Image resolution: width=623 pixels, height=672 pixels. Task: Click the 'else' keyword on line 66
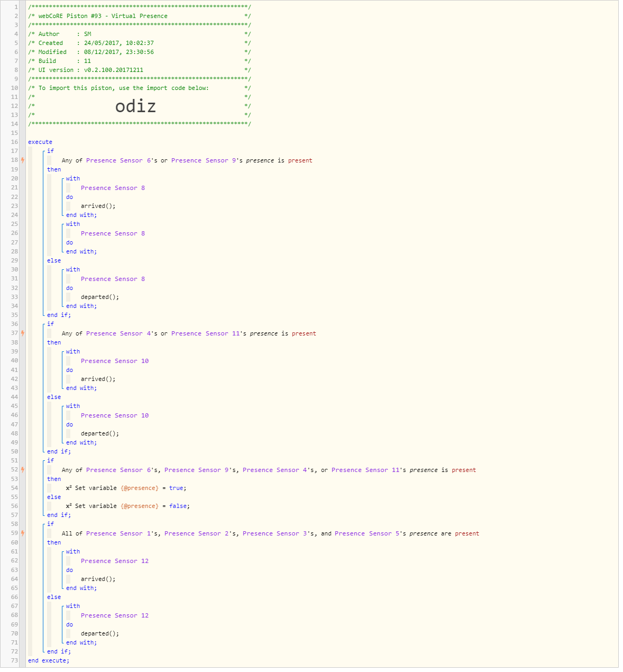(x=54, y=597)
